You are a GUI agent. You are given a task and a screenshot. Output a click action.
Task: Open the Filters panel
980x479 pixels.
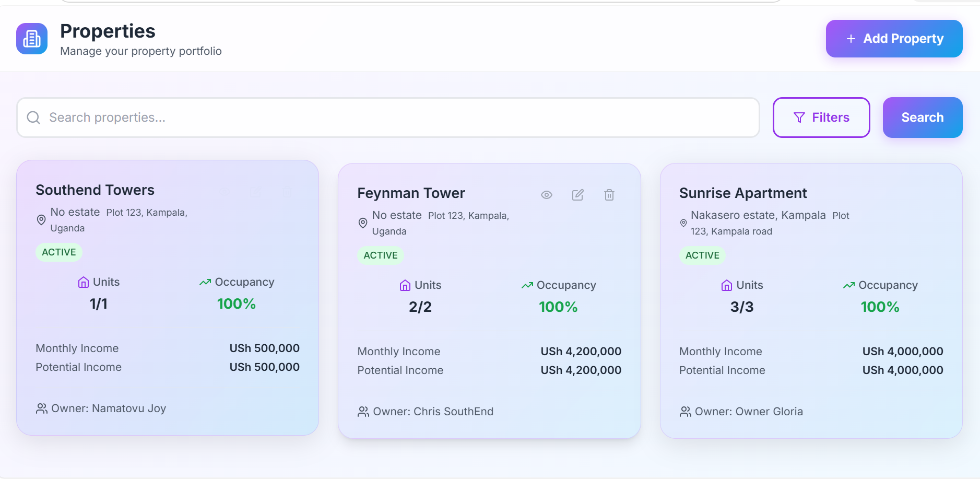[821, 118]
